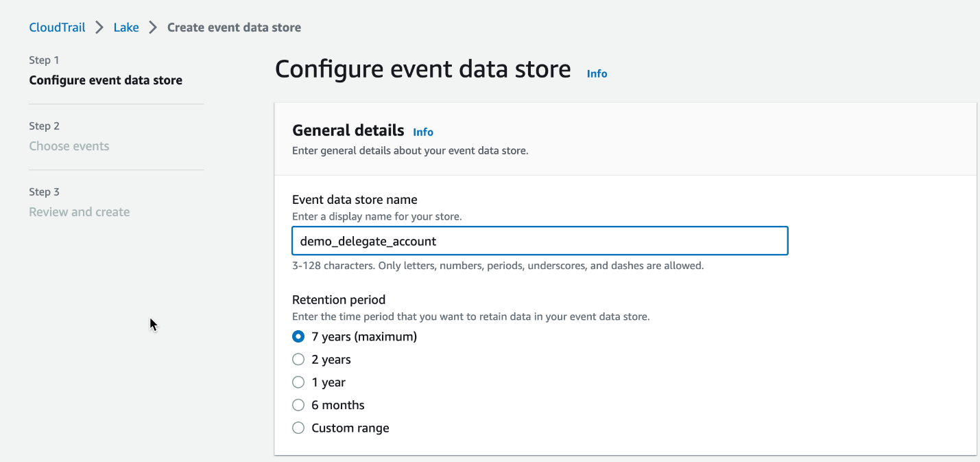Click the Configure event data store page heading
Viewport: 980px width, 462px height.
[422, 69]
